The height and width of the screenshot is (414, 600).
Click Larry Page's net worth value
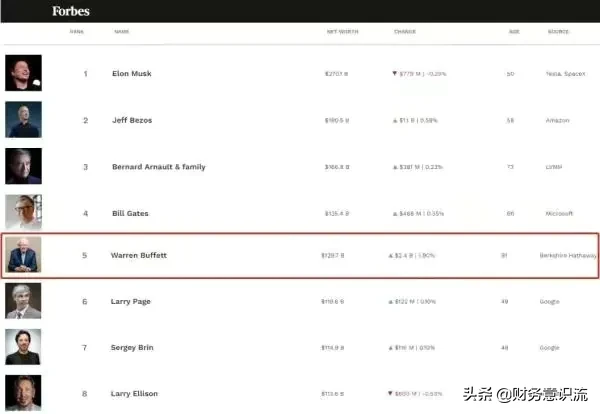point(333,302)
